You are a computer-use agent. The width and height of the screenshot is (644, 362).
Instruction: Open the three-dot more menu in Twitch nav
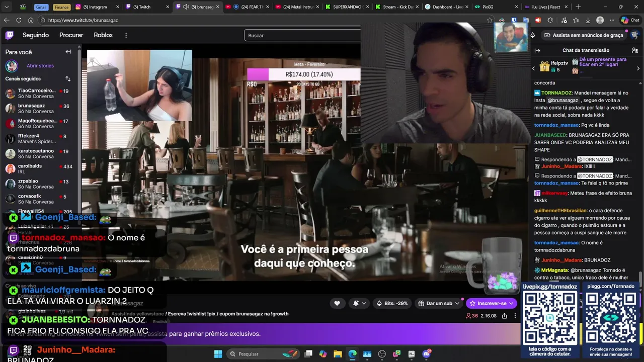(x=126, y=35)
